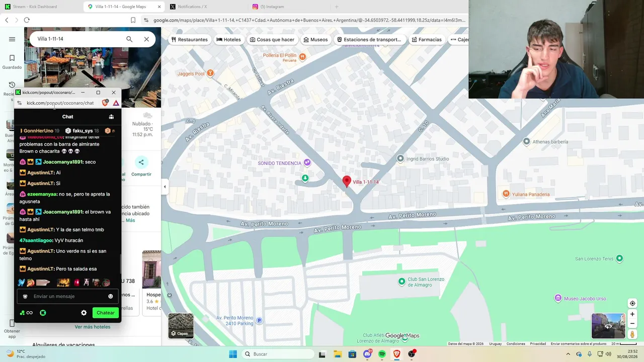
Task: Send message with the Chatear button
Action: coord(106,313)
